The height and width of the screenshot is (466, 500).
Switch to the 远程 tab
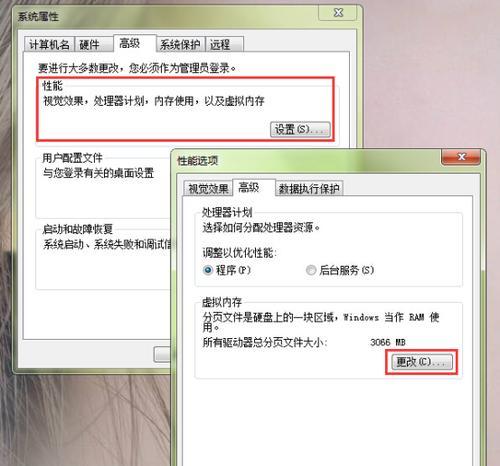[x=224, y=45]
